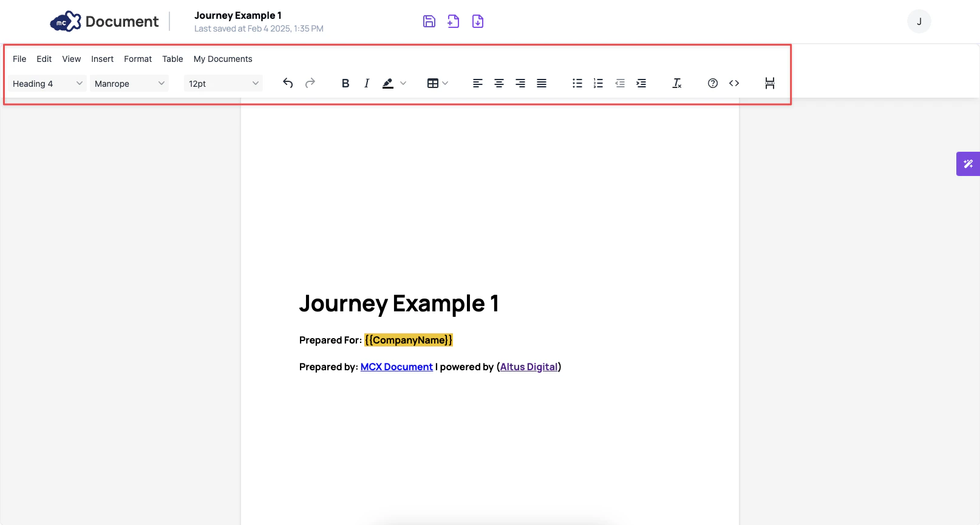Open the highlight color dropdown arrow
Image resolution: width=980 pixels, height=525 pixels.
(403, 83)
